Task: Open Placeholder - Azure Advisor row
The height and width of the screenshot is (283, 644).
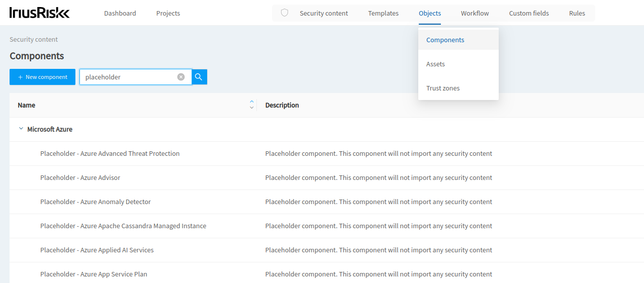Action: (x=80, y=177)
